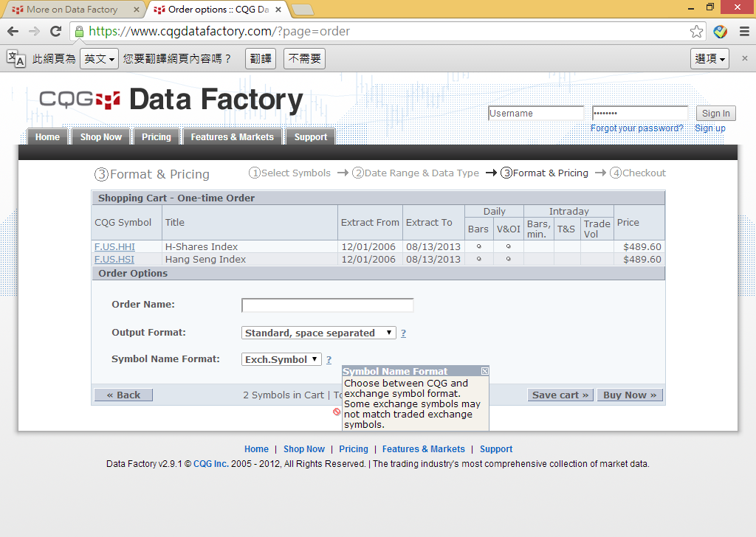
Task: Click step 1 Select Symbols
Action: (289, 173)
